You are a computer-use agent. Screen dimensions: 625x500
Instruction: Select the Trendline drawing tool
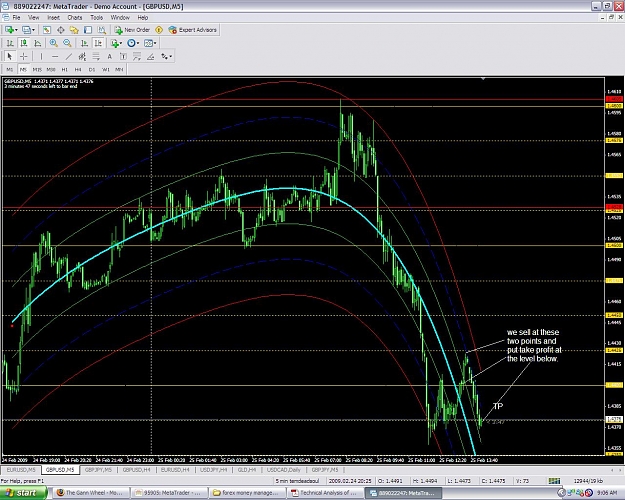(69, 57)
